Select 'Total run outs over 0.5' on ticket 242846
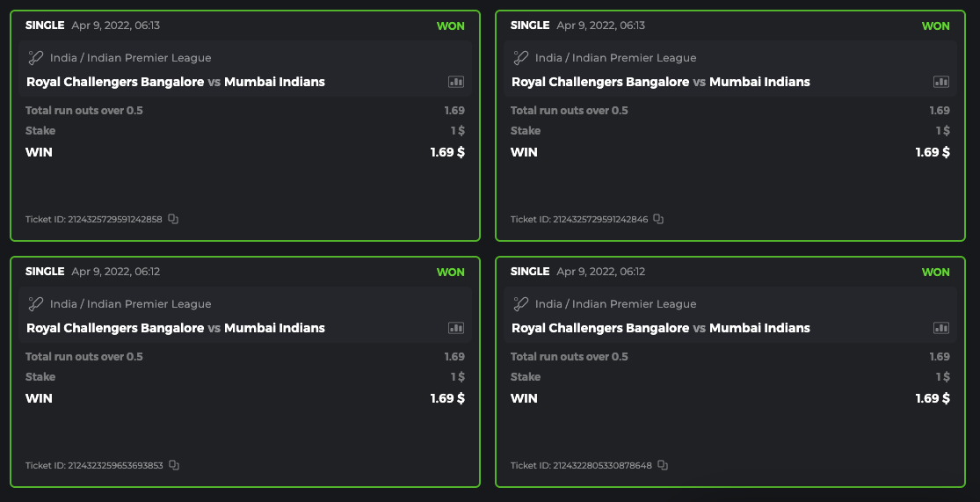 [x=570, y=111]
